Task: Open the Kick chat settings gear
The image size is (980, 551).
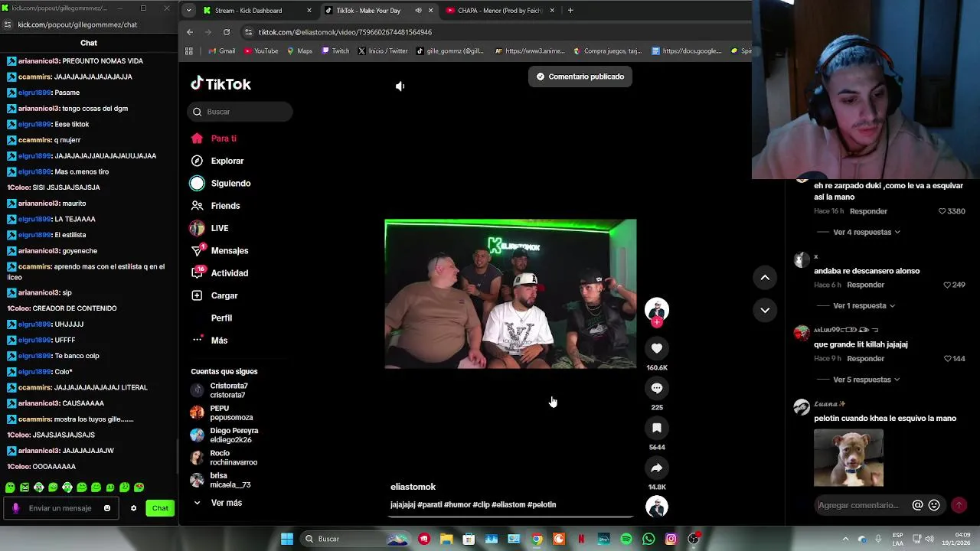Action: [133, 508]
